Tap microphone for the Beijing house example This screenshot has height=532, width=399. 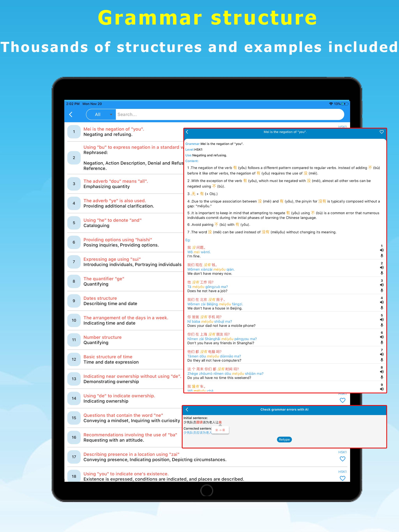pyautogui.click(x=382, y=308)
